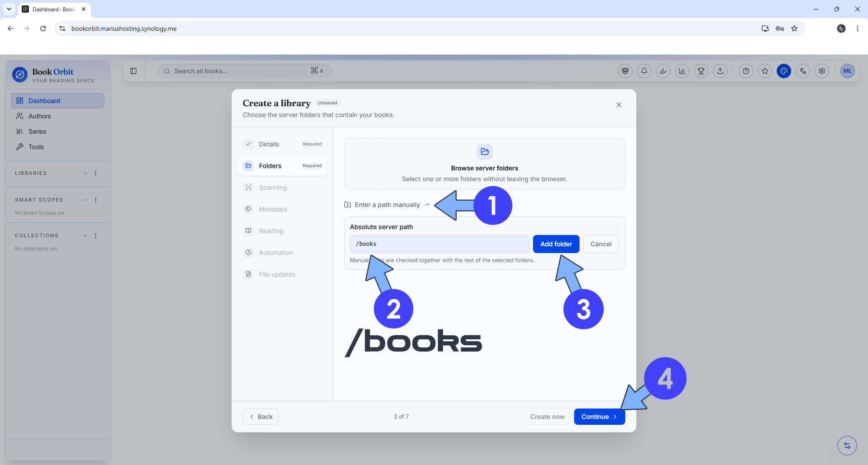The height and width of the screenshot is (465, 868).
Task: Go to the File updates step
Action: tap(282, 274)
